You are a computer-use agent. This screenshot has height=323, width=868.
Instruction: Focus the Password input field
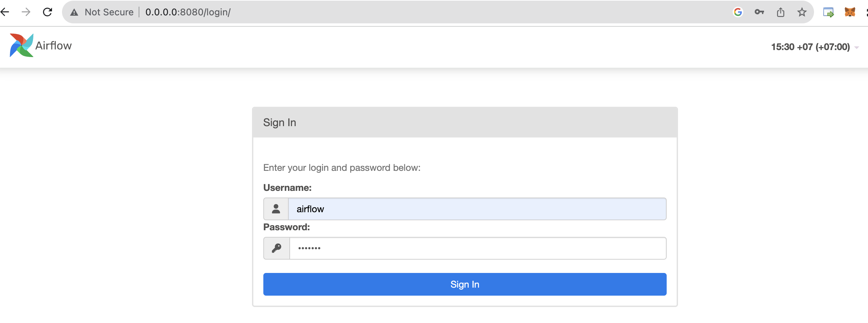(478, 248)
